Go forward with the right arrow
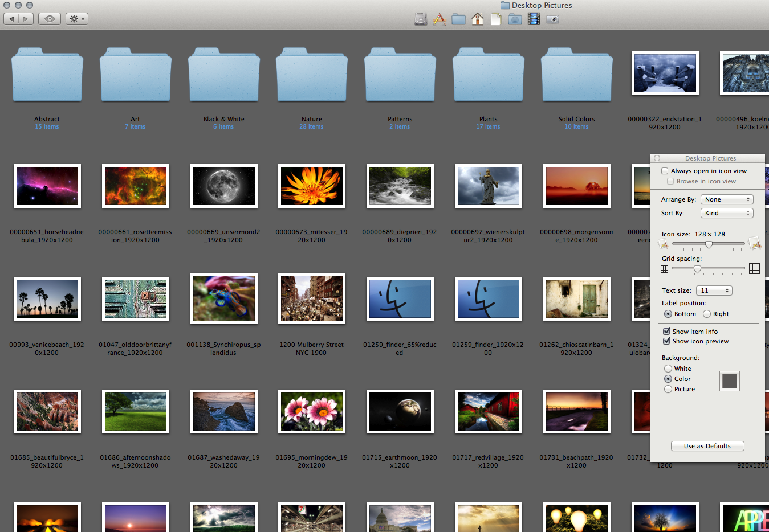Image resolution: width=769 pixels, height=532 pixels. tap(26, 19)
